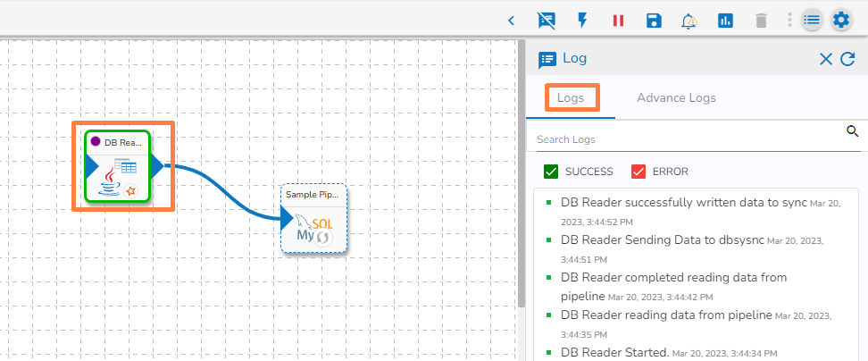868x361 pixels.
Task: Click the input arrow port of MySQL node
Action: tap(288, 220)
